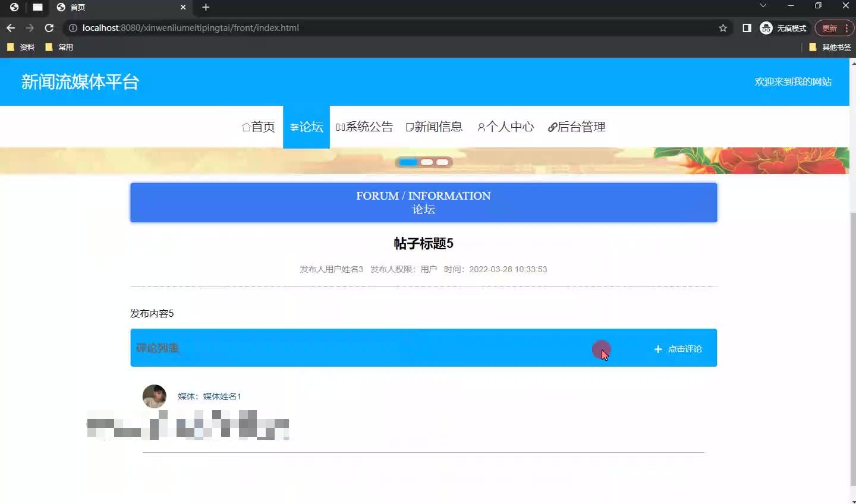Click the bookmark star in address bar
The image size is (856, 504).
pos(722,28)
